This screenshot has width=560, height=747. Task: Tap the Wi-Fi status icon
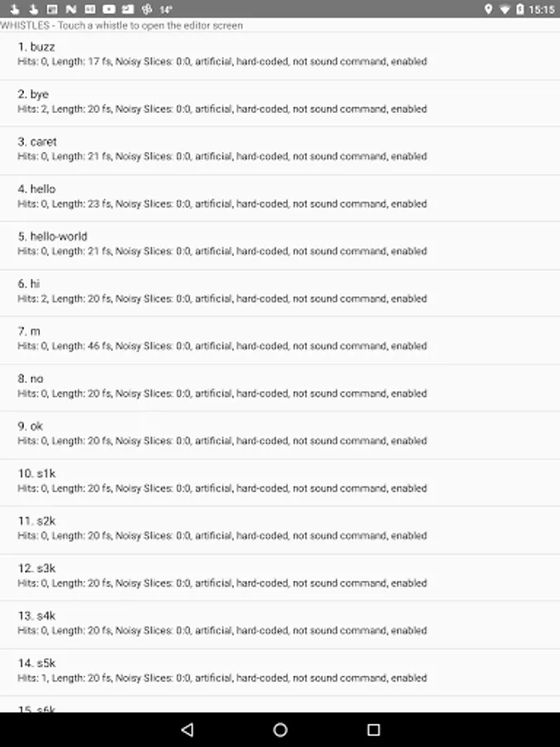pyautogui.click(x=504, y=9)
